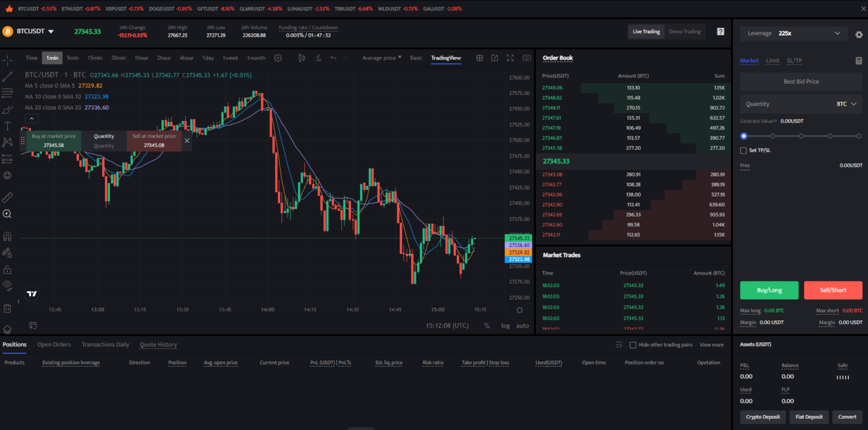Take a chart snapshot with camera icon
This screenshot has height=430, width=868.
click(x=526, y=58)
